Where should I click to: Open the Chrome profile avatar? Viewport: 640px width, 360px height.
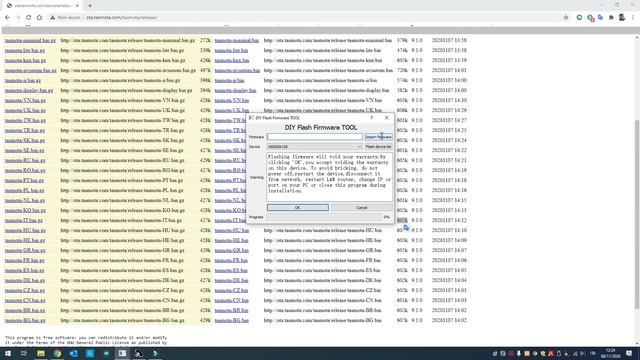(622, 17)
